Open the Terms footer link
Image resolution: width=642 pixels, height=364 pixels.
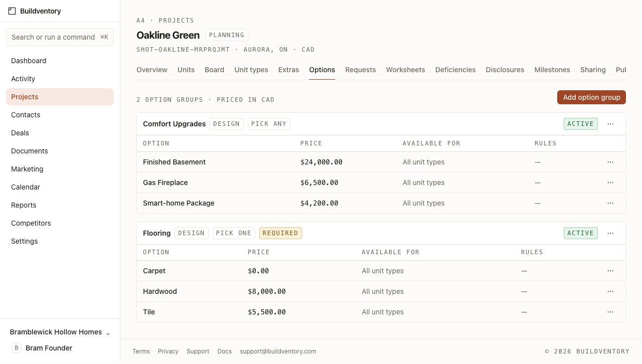coord(141,351)
